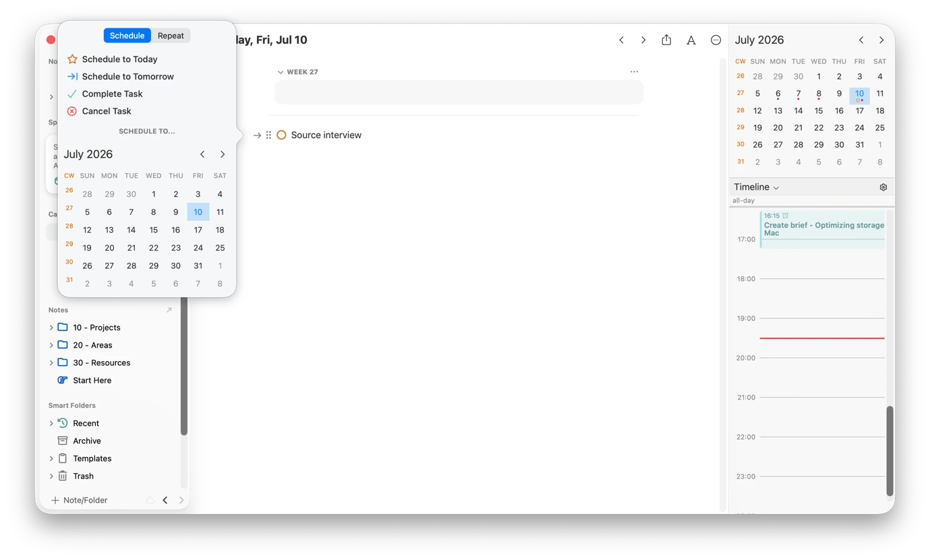Go to next day with toolbar arrow
Screen dimensions: 930x560
click(x=643, y=40)
